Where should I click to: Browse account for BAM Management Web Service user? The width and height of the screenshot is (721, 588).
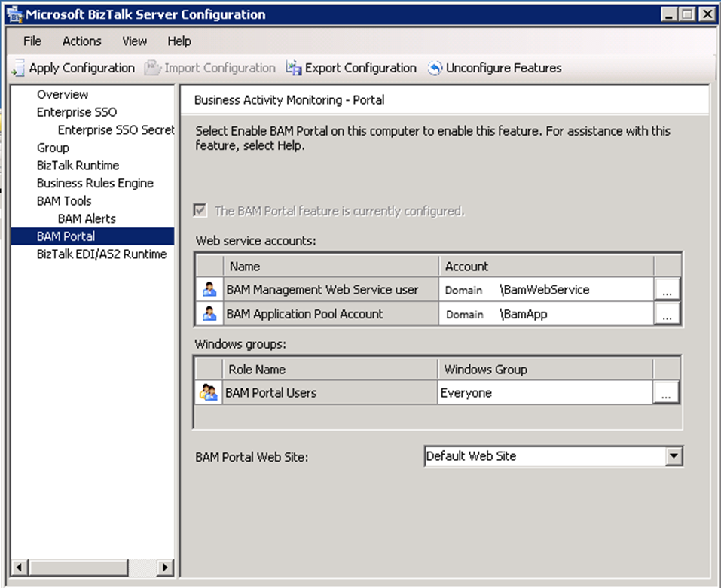(x=667, y=291)
